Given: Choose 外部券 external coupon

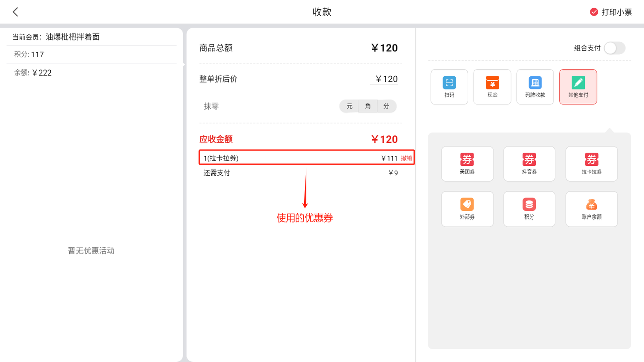Looking at the screenshot, I should pos(467,209).
